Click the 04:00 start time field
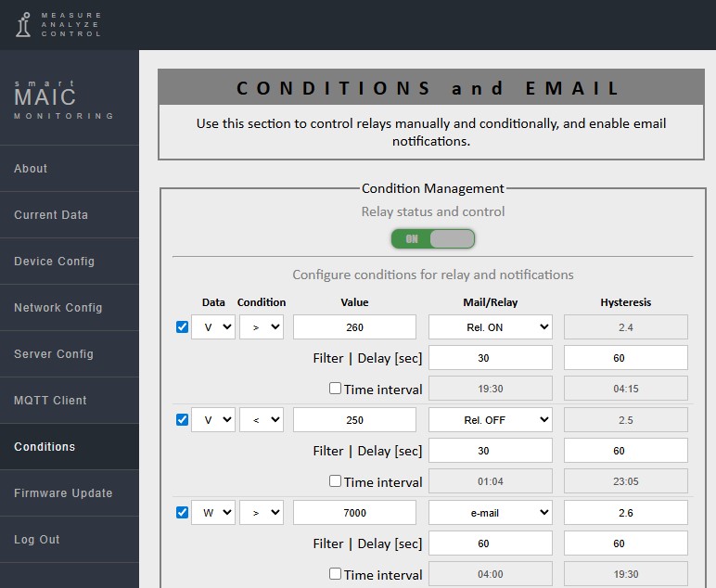 click(x=491, y=573)
